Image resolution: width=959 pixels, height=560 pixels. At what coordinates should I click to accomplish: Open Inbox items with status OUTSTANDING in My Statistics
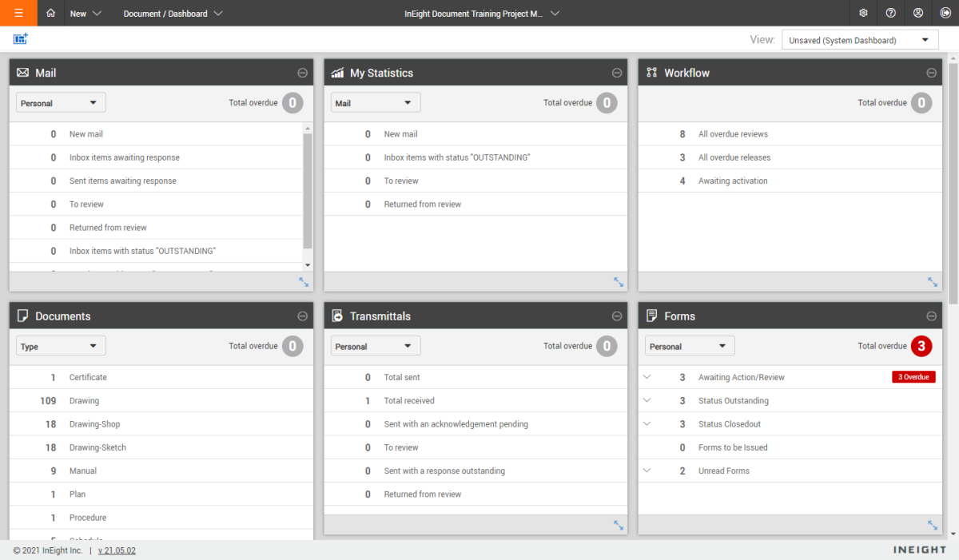(x=476, y=157)
